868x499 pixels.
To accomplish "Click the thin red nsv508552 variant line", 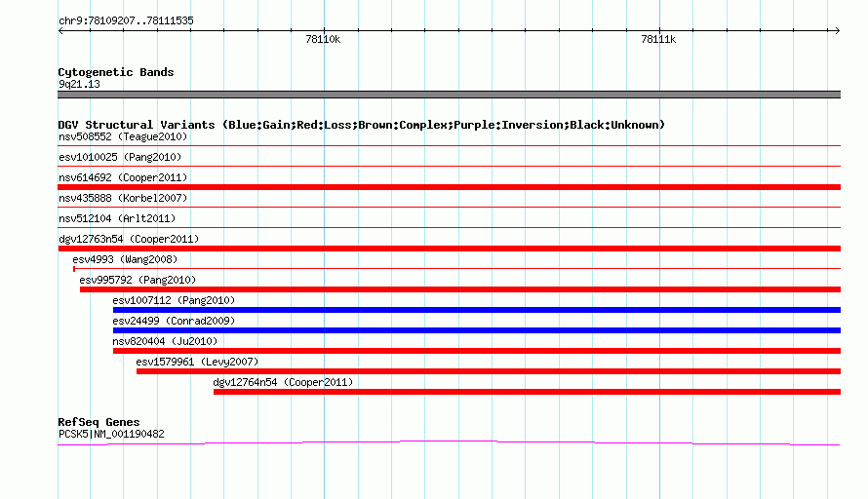I will 449,146.
